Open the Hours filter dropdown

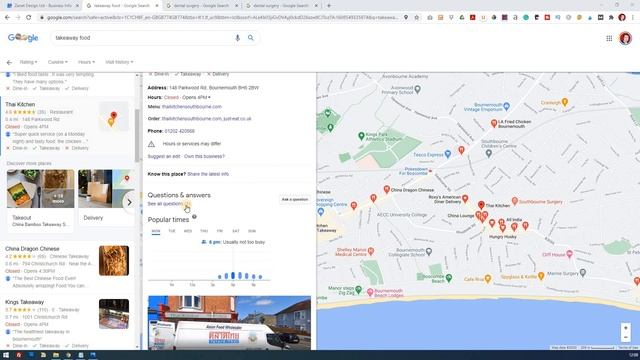click(86, 62)
